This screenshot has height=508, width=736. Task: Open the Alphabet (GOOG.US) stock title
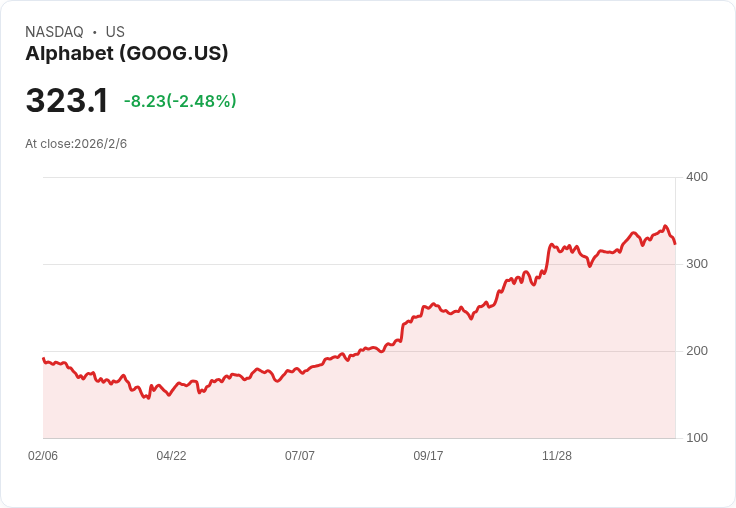127,53
